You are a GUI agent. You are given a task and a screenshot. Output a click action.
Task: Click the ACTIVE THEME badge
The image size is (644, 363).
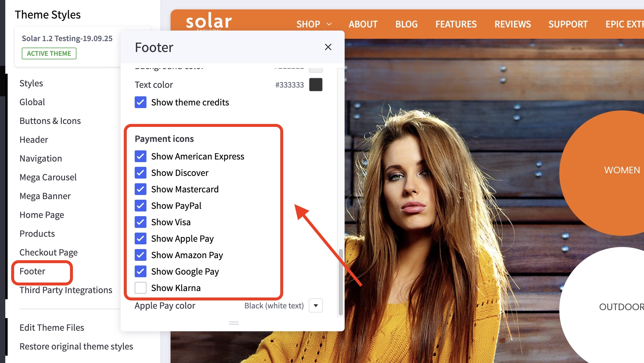49,53
